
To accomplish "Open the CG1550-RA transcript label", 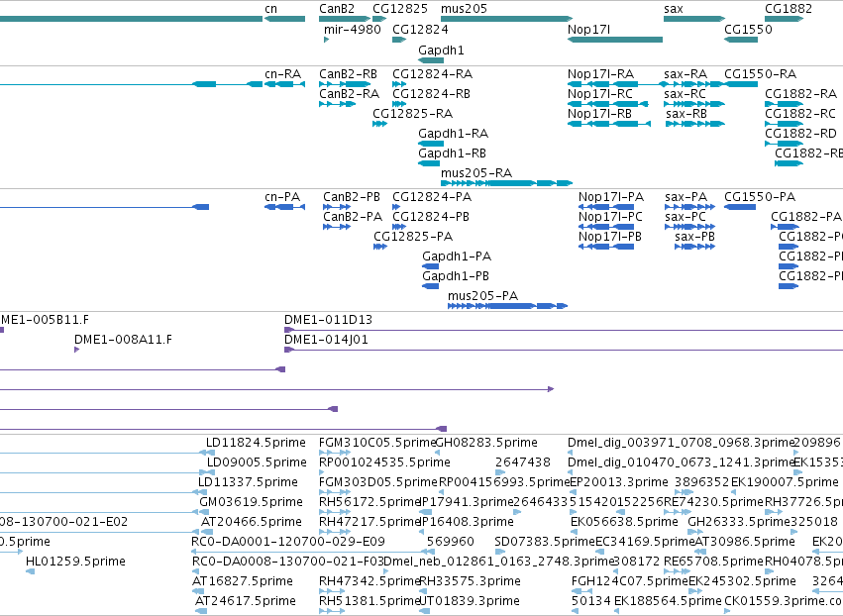I will [x=760, y=73].
